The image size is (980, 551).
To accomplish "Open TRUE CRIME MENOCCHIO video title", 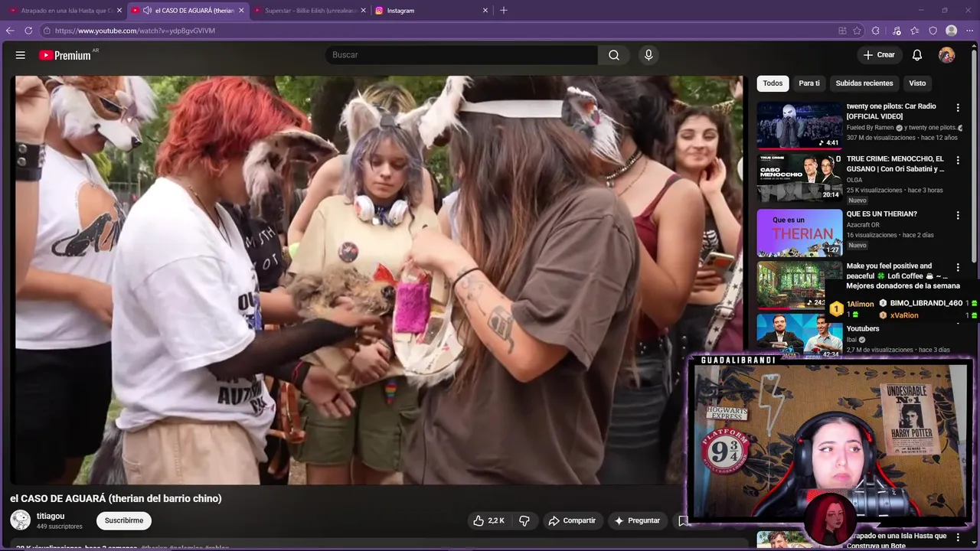I will click(x=896, y=164).
